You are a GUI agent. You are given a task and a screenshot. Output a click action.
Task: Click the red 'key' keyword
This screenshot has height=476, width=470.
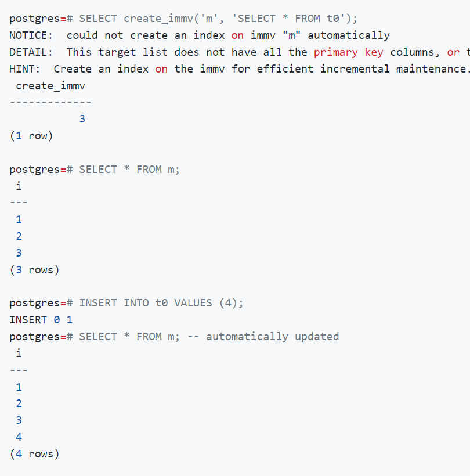coord(374,52)
